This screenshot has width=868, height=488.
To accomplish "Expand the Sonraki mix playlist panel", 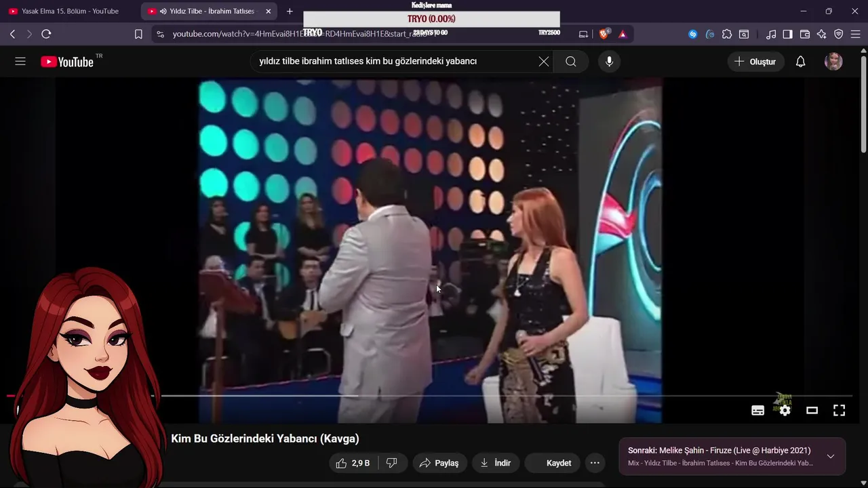I will tap(831, 456).
